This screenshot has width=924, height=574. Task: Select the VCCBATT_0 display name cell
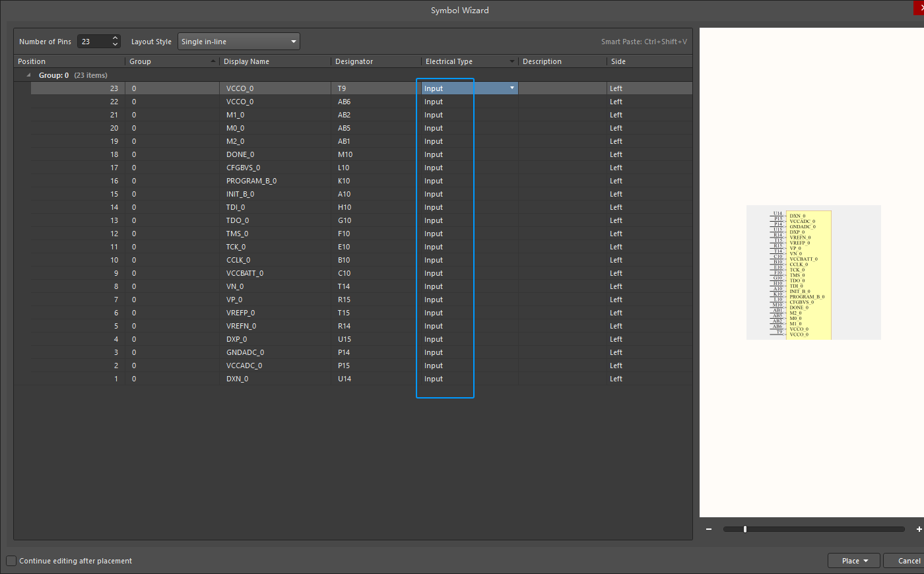(275, 273)
